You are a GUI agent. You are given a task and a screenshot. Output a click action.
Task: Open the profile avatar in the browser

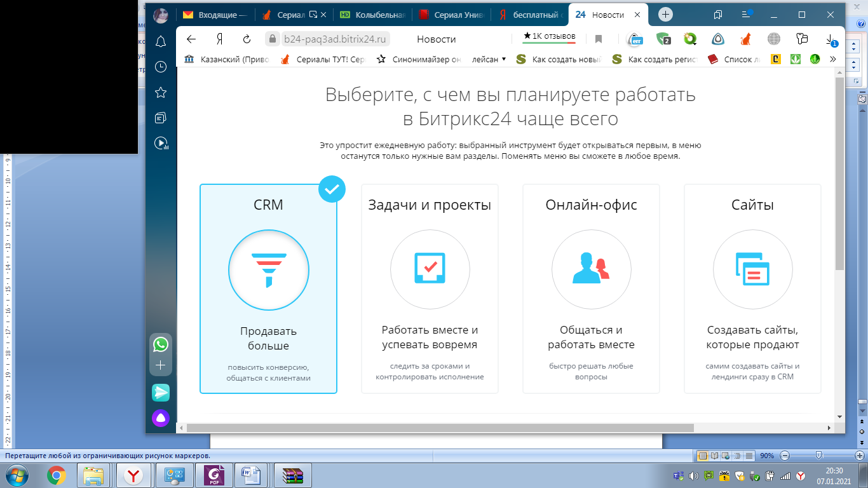161,15
